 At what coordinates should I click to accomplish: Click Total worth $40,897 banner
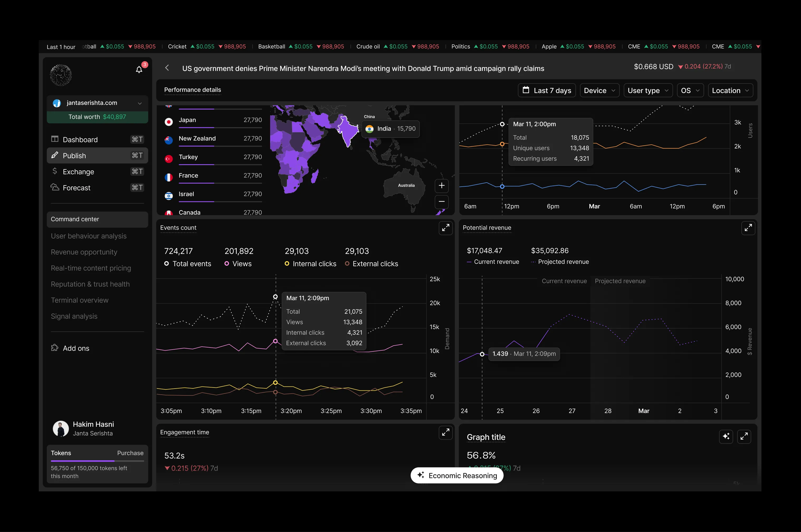97,117
